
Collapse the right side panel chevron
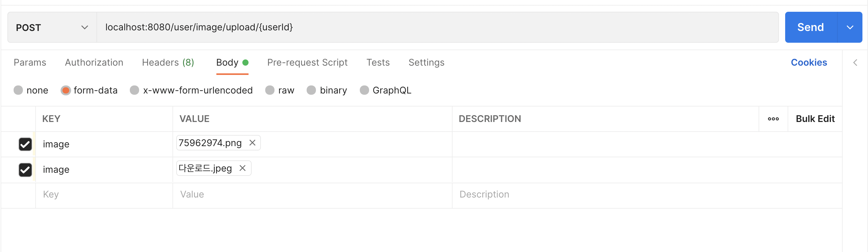click(855, 63)
